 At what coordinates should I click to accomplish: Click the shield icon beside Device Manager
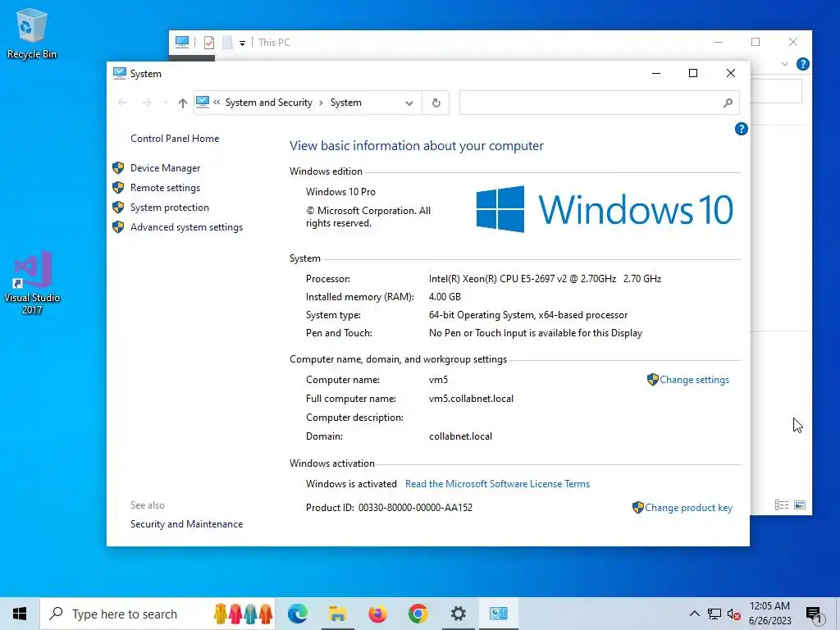click(118, 168)
